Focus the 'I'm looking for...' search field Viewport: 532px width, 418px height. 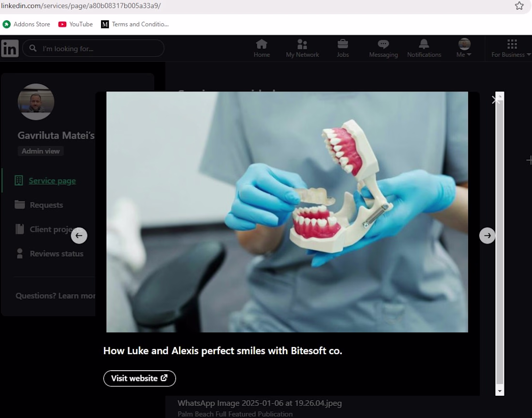click(93, 48)
